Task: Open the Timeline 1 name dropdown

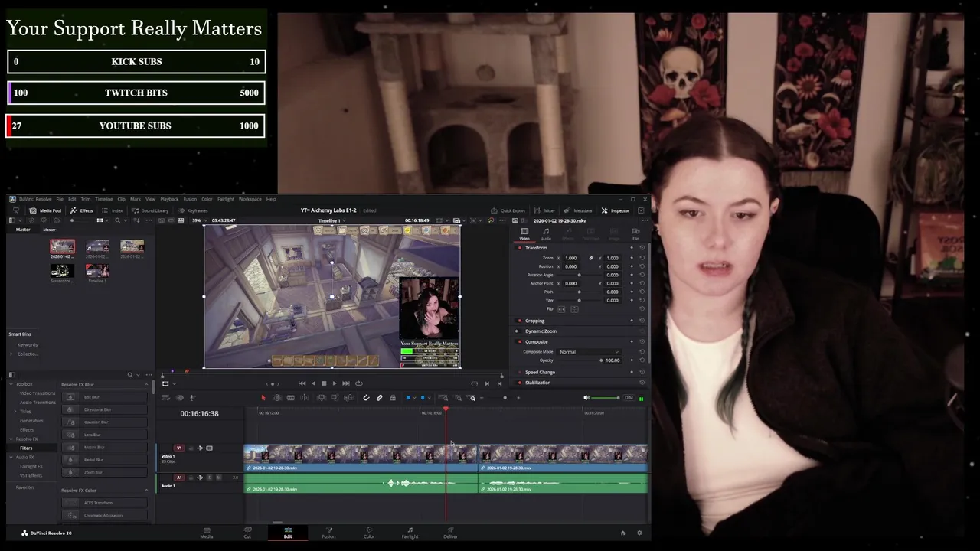Action: pos(331,220)
